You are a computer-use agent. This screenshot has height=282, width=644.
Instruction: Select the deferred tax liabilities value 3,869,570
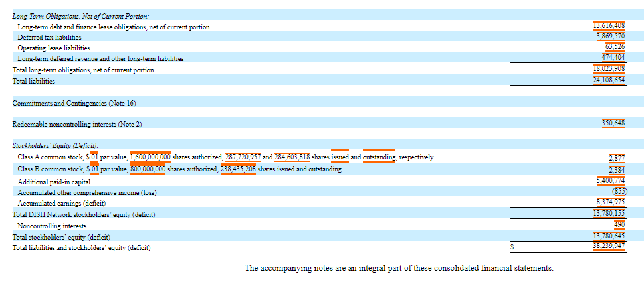610,37
